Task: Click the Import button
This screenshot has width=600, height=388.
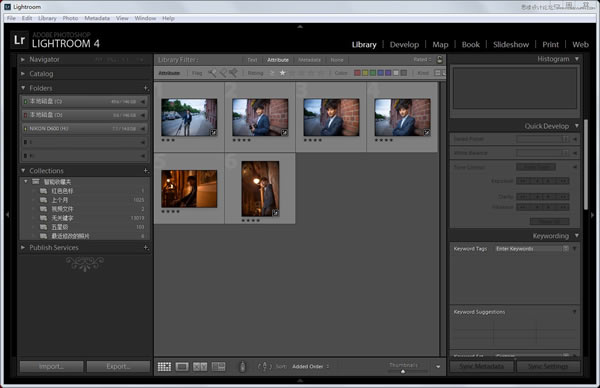Action: coord(51,367)
